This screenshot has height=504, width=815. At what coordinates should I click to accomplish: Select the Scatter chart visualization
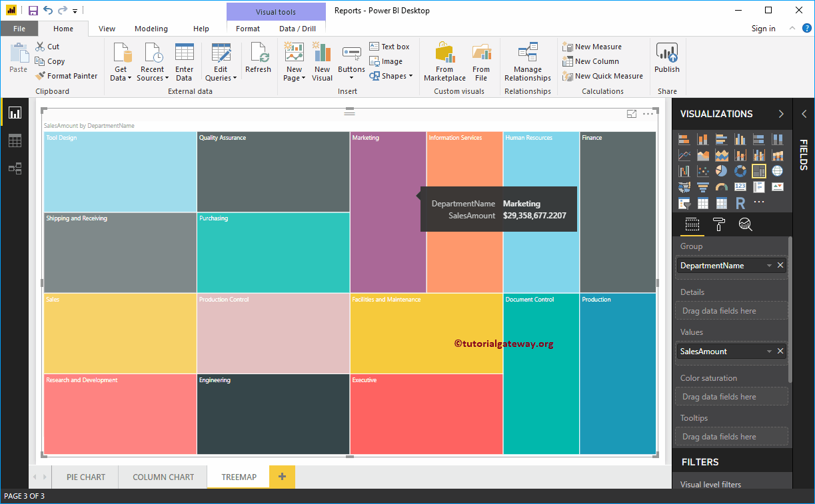coord(703,171)
